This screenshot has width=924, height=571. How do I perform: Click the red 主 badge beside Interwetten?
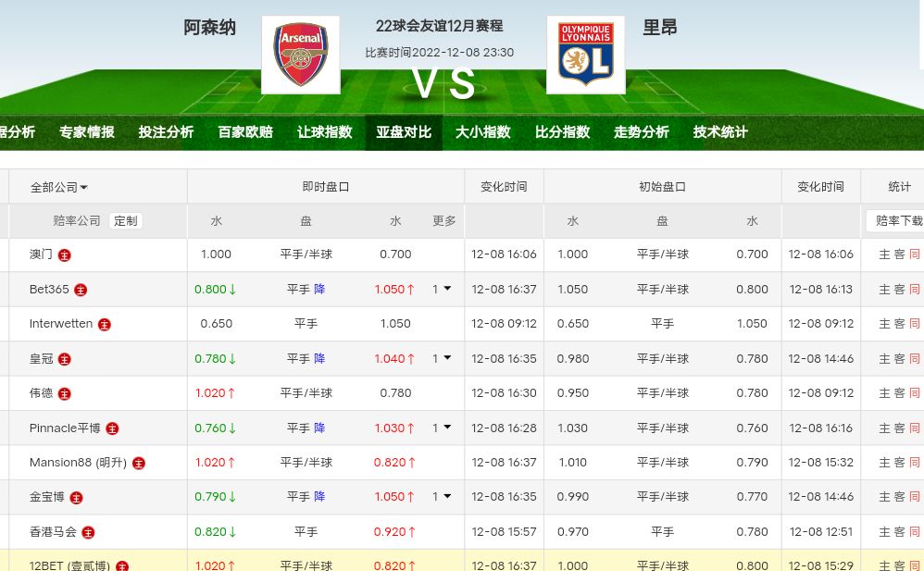[105, 325]
